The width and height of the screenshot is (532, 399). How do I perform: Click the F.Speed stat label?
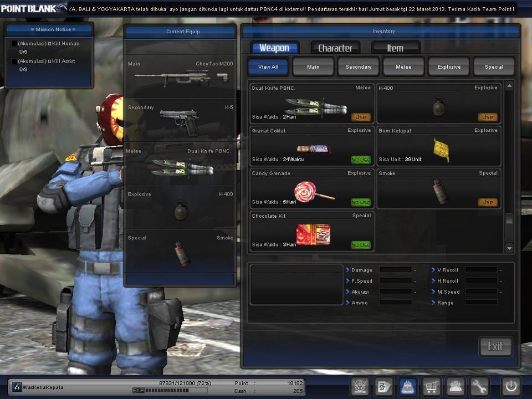(x=362, y=281)
